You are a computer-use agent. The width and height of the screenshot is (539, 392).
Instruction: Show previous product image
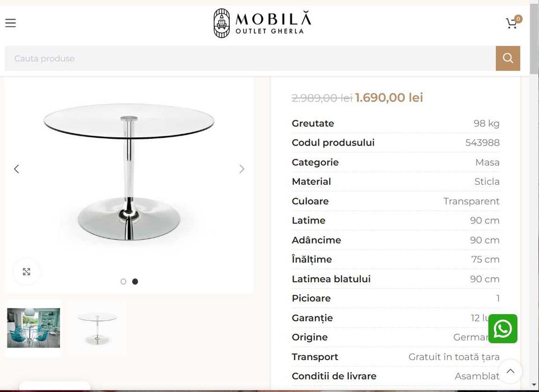[x=16, y=169]
